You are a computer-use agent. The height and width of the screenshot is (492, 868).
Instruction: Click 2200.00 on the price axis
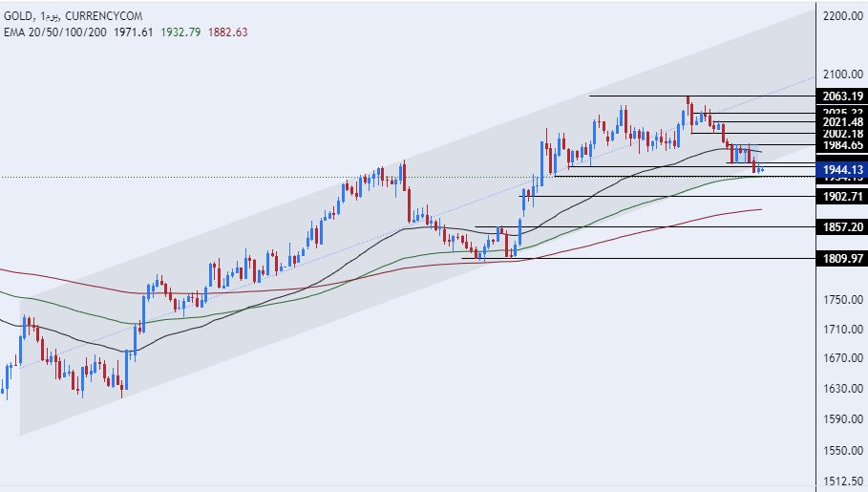click(x=843, y=16)
